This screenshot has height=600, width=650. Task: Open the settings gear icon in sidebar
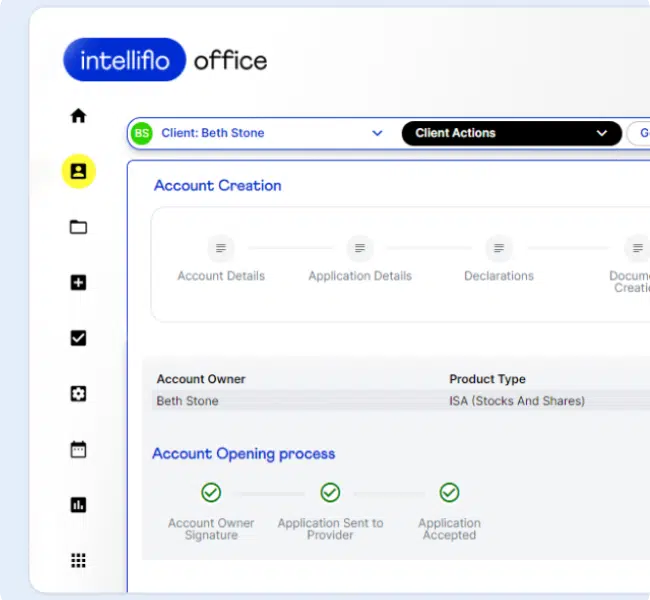[78, 394]
